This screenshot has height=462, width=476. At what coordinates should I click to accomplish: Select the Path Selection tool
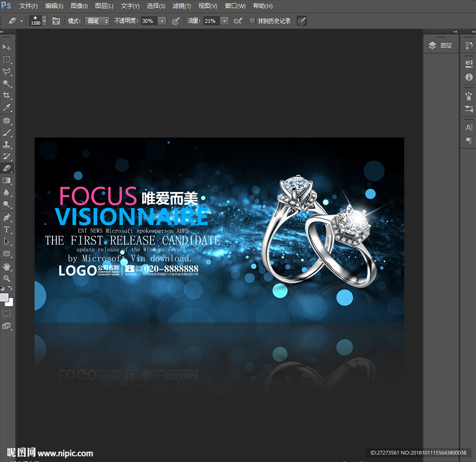7,241
